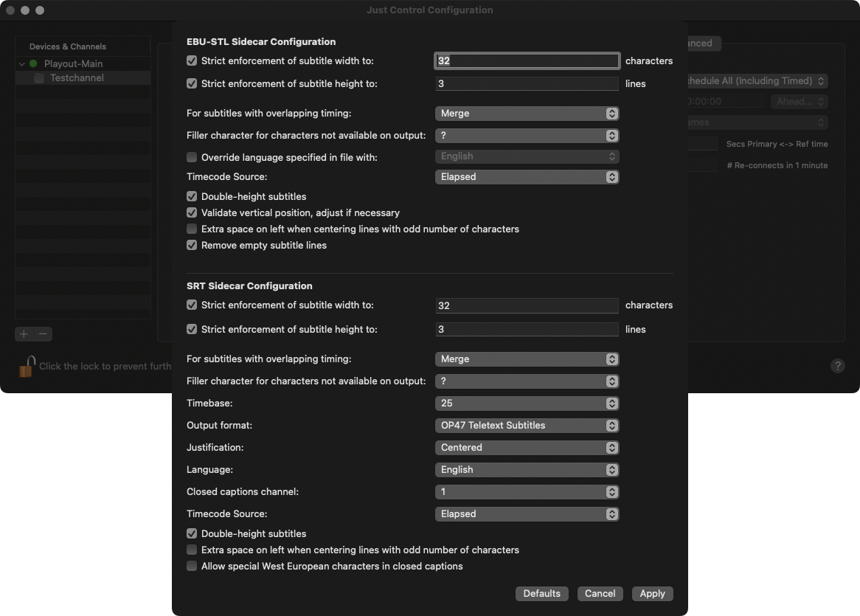The width and height of the screenshot is (860, 616).
Task: Click the Secs Primary <-> Ref time field
Action: pyautogui.click(x=703, y=144)
